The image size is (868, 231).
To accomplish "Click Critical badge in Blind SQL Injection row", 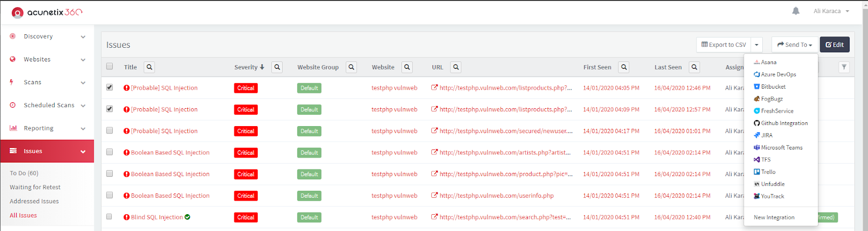I will (246, 217).
